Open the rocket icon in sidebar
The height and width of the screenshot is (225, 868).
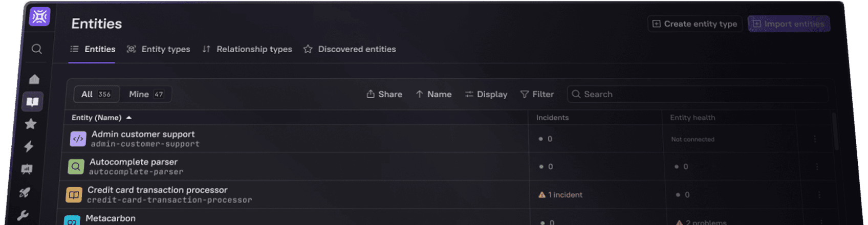[25, 192]
